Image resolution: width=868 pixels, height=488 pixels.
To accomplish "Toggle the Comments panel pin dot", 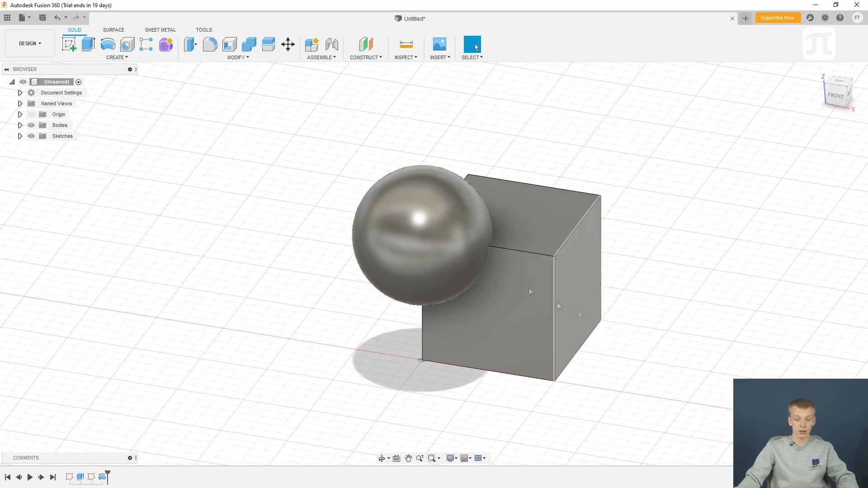I will tap(130, 458).
